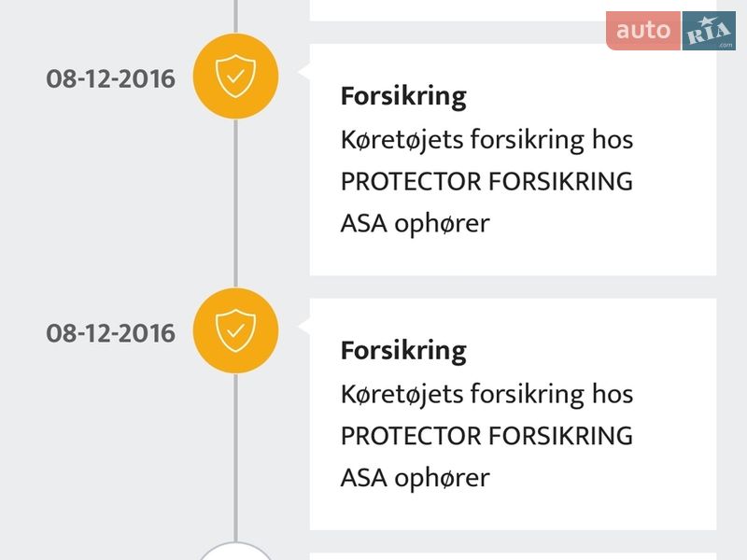Click the red "auto" logo part
The image size is (747, 560).
(643, 31)
